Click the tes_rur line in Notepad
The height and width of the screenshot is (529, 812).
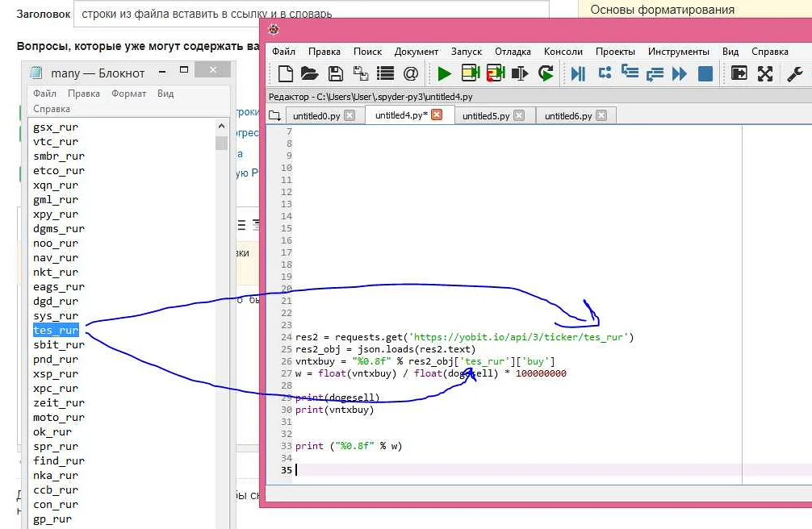click(56, 330)
